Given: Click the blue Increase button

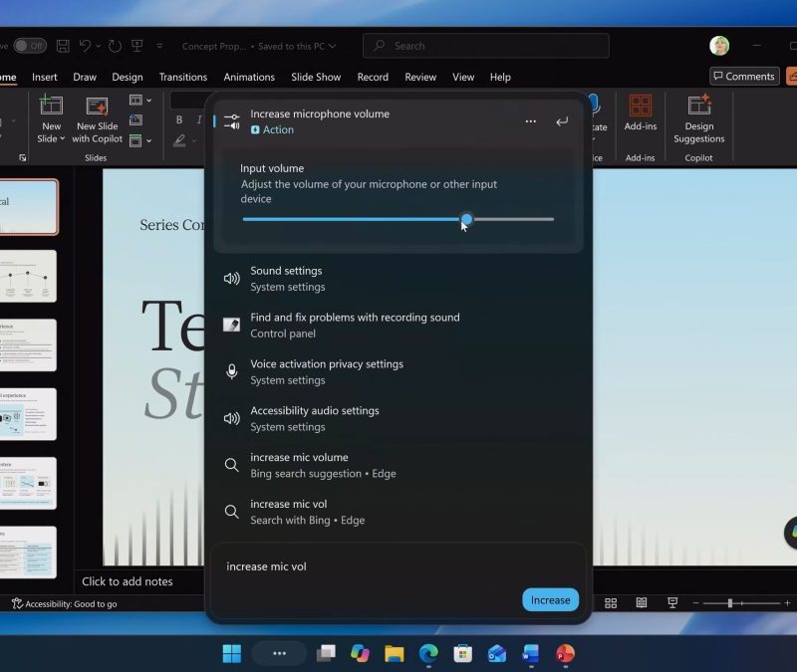Looking at the screenshot, I should 551,600.
